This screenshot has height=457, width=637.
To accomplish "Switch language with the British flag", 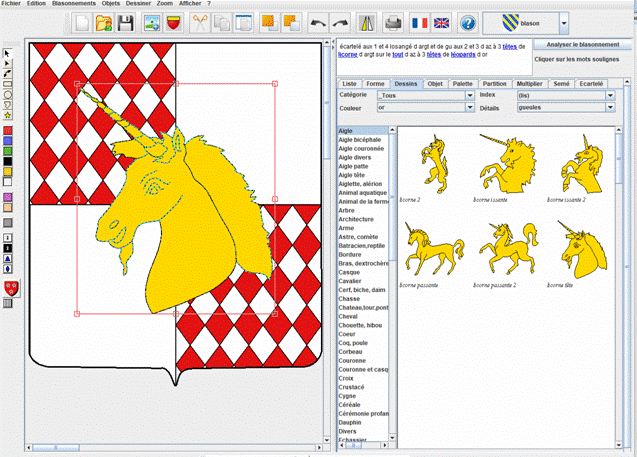I will 441,22.
